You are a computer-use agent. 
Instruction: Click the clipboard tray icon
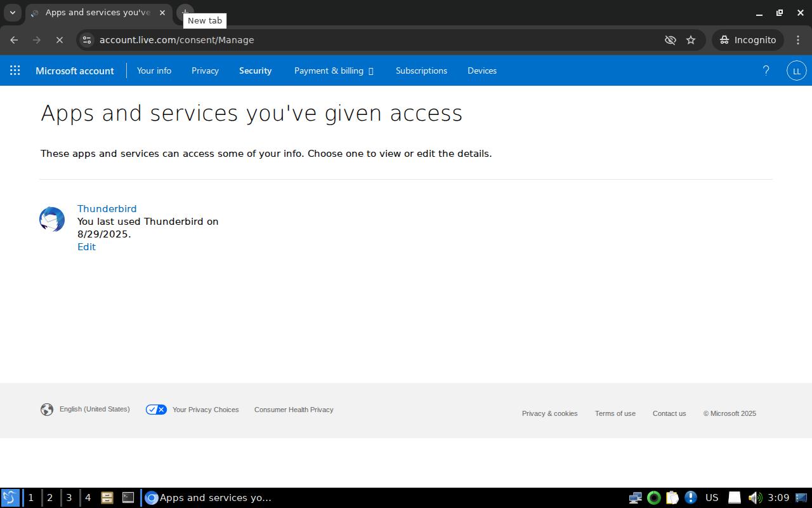click(672, 498)
